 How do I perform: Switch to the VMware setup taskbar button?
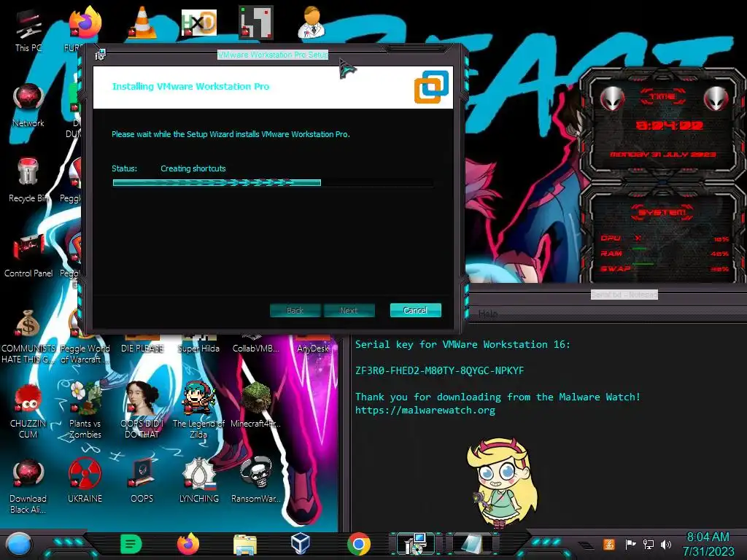tap(415, 544)
